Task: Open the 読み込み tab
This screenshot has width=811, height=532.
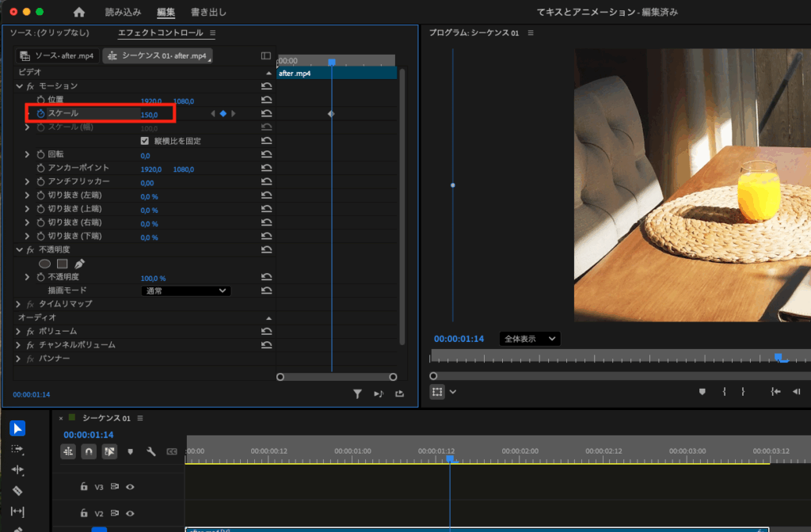Action: click(123, 13)
